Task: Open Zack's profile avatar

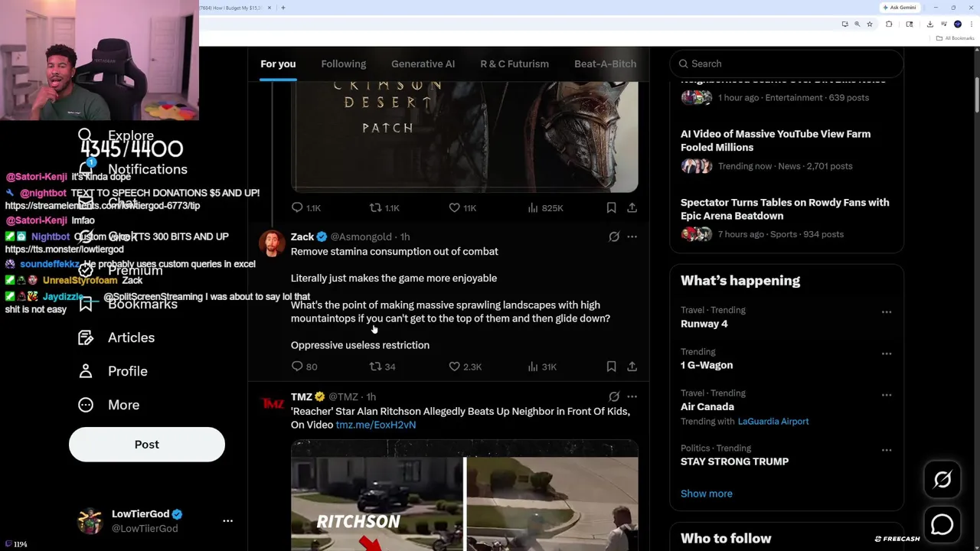Action: pyautogui.click(x=272, y=243)
